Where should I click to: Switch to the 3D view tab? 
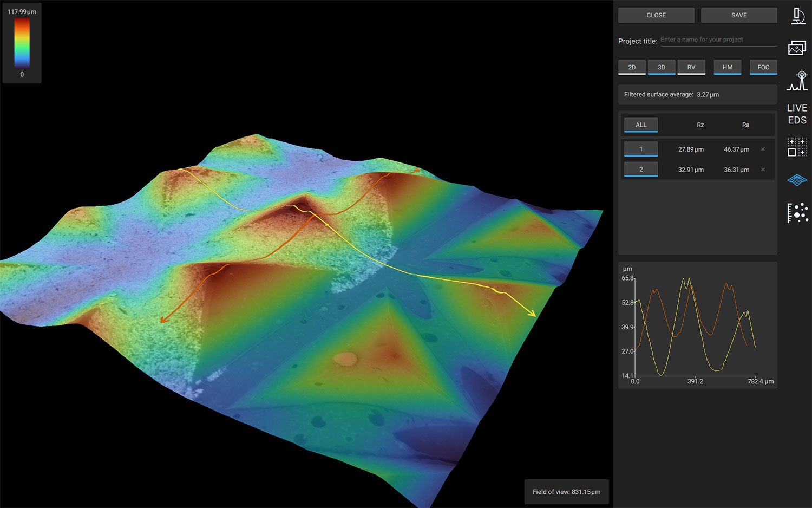tap(662, 67)
